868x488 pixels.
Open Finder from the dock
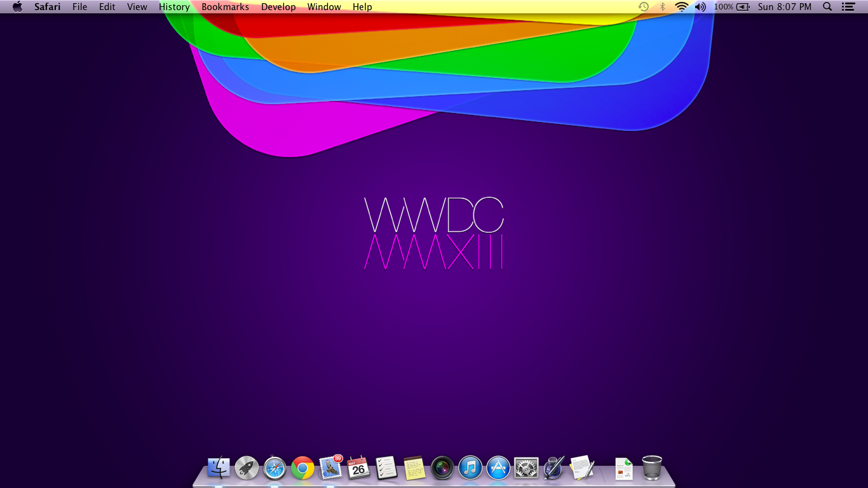(x=219, y=468)
